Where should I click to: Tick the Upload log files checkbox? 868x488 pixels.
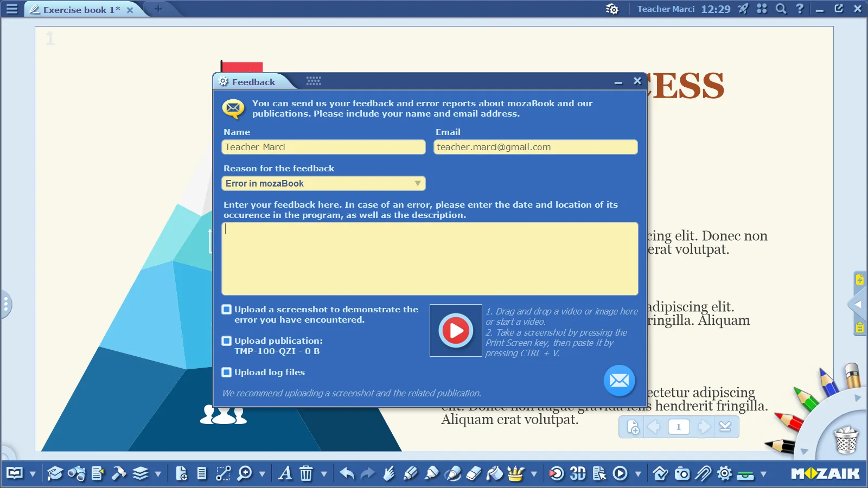227,373
